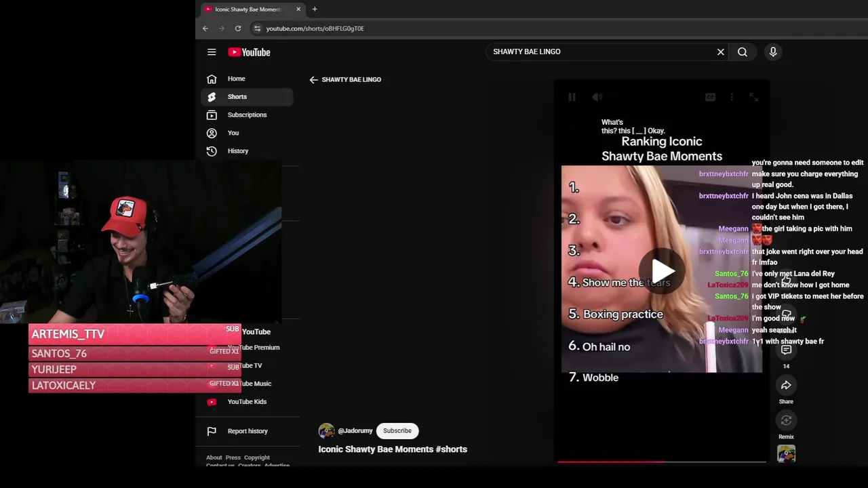Screen dimensions: 868x488
Task: Share the Short
Action: point(786,386)
